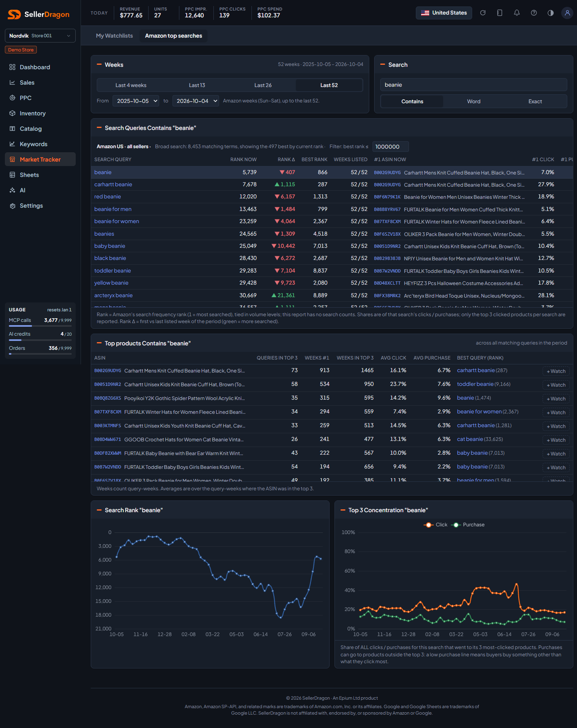This screenshot has width=577, height=728.
Task: Click the Catalog book icon in sidebar
Action: (x=13, y=129)
